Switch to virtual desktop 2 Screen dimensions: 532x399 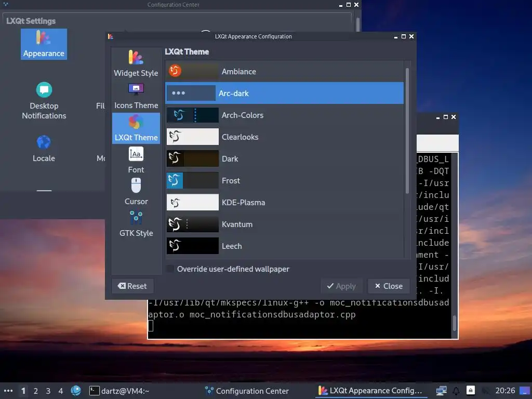coord(36,391)
